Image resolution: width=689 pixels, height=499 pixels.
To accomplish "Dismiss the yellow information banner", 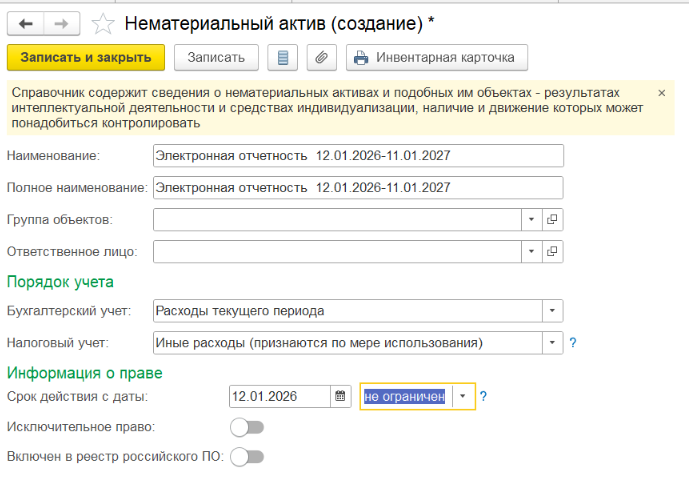I will coord(661,93).
